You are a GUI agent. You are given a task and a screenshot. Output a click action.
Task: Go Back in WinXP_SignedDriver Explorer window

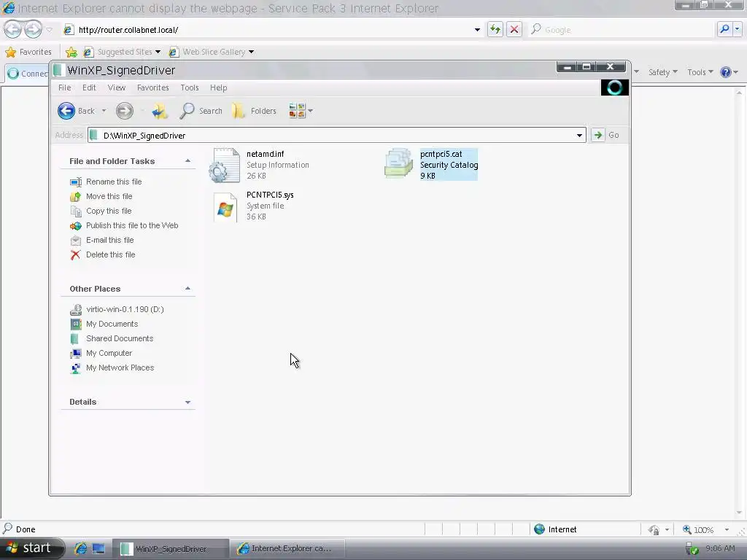click(76, 111)
